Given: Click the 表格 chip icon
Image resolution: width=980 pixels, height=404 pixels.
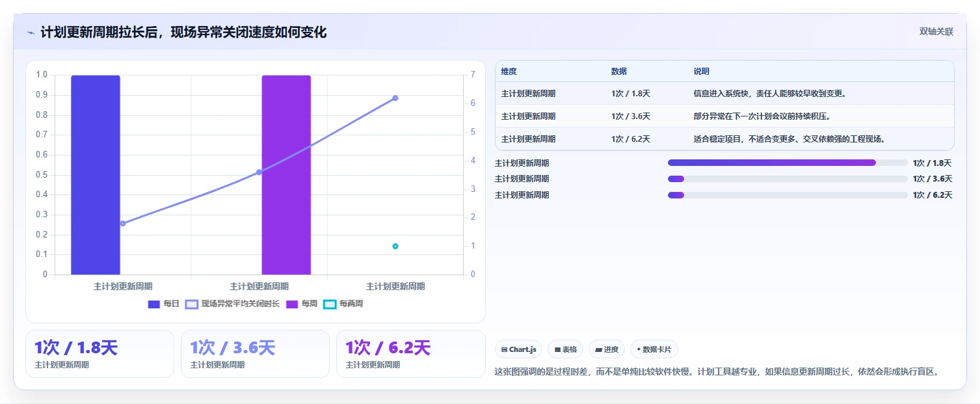Looking at the screenshot, I should coord(557,349).
